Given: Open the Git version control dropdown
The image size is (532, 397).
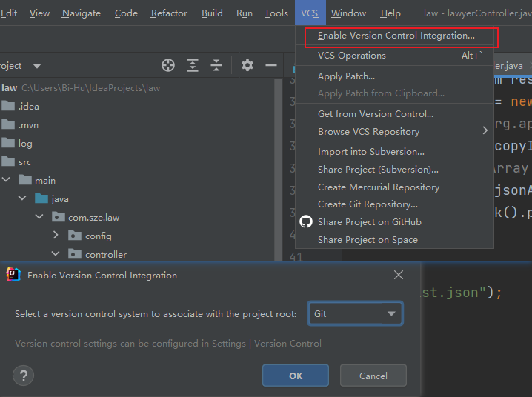Looking at the screenshot, I should click(x=355, y=313).
